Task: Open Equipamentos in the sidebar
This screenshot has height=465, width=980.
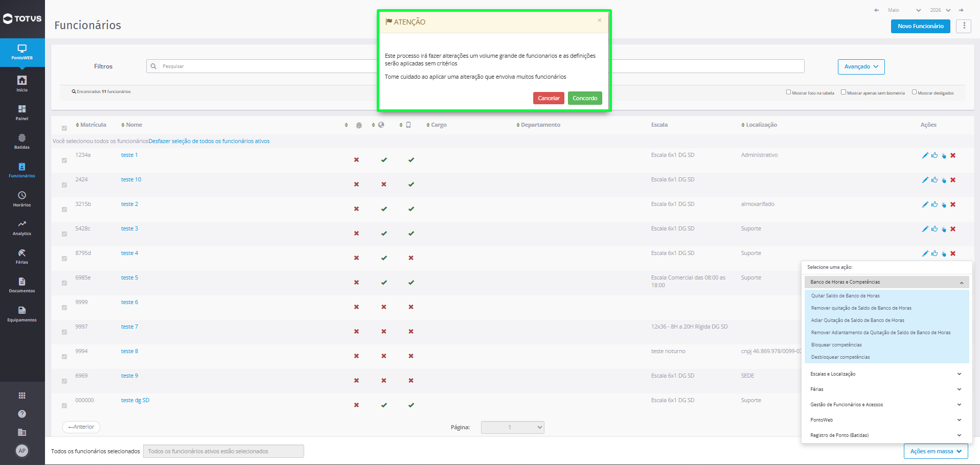Action: [22, 314]
